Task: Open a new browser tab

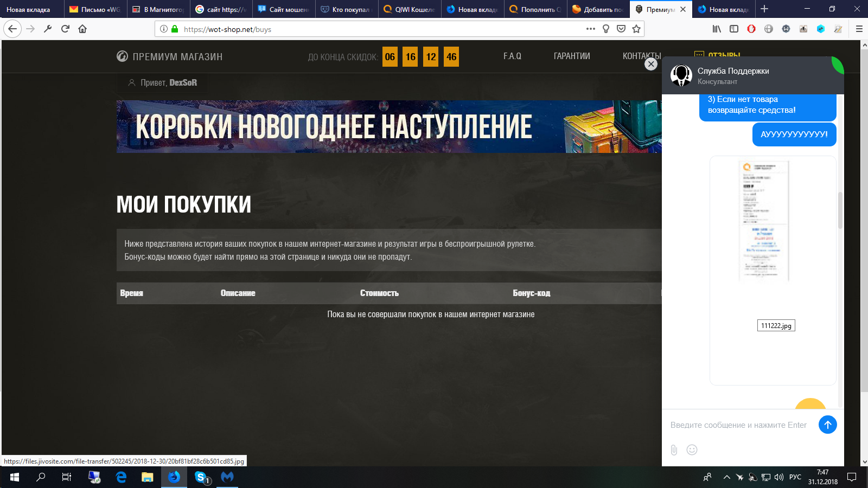Action: click(764, 9)
